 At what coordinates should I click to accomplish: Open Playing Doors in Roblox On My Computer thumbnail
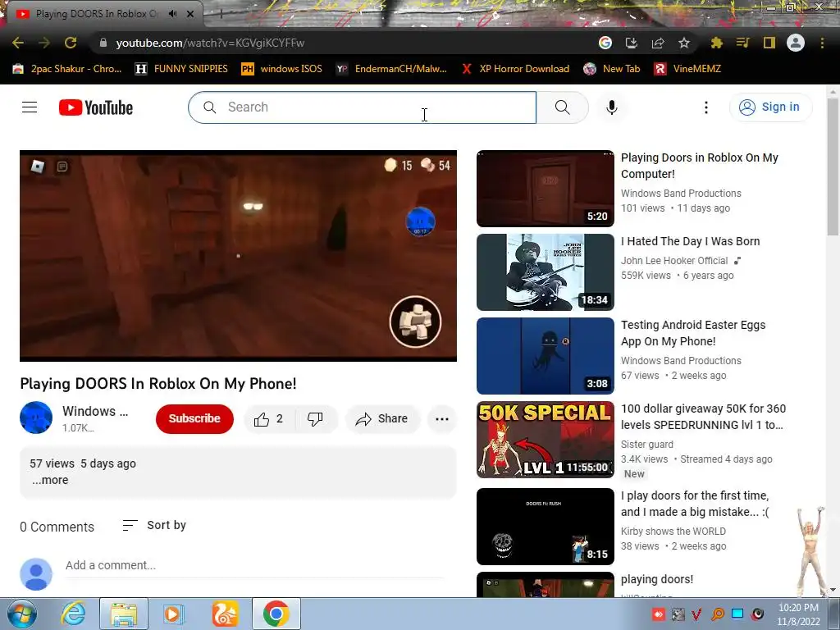[546, 189]
